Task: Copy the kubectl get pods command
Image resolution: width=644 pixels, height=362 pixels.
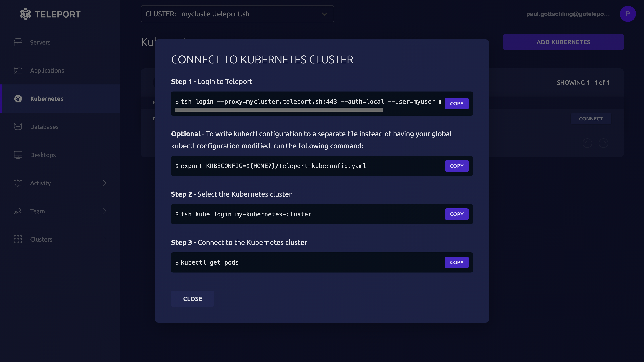Action: (x=456, y=262)
